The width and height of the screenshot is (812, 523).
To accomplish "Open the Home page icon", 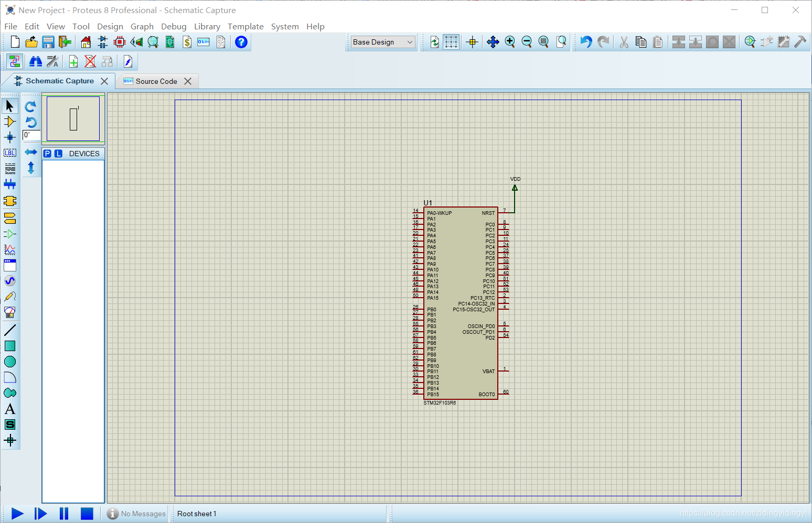I will pyautogui.click(x=86, y=42).
